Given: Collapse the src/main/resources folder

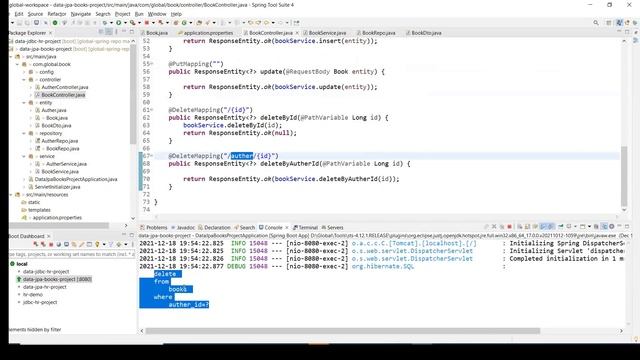Looking at the screenshot, I should pyautogui.click(x=11, y=195).
